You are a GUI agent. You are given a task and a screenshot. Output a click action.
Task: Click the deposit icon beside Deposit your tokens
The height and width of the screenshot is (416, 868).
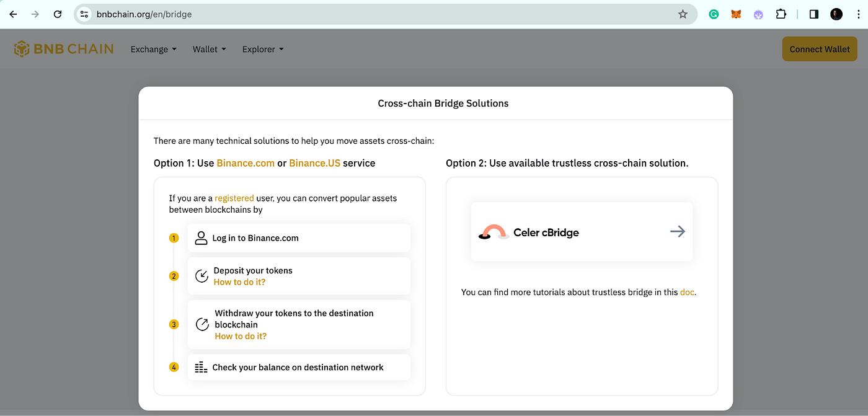[201, 276]
